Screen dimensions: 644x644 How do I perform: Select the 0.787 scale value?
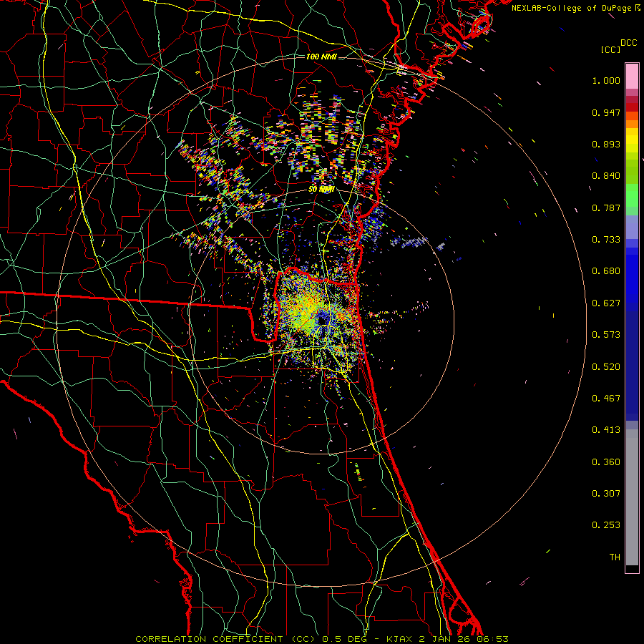pyautogui.click(x=606, y=208)
